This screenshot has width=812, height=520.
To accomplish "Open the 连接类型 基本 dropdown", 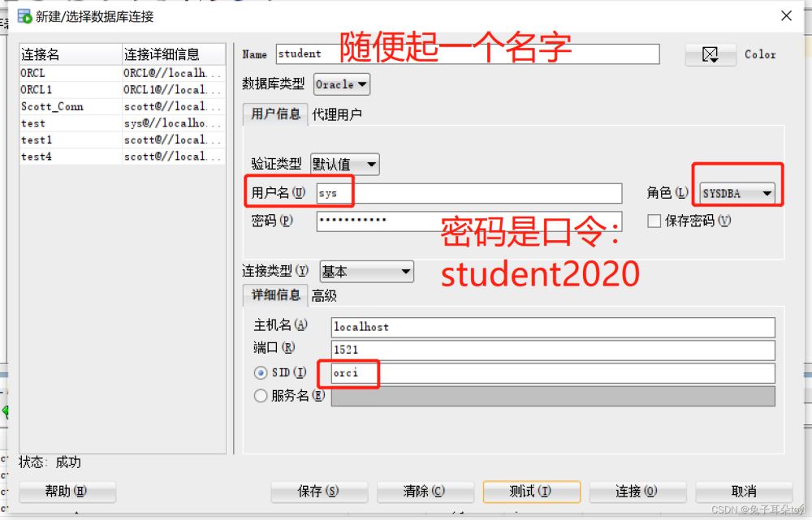I will coord(367,271).
